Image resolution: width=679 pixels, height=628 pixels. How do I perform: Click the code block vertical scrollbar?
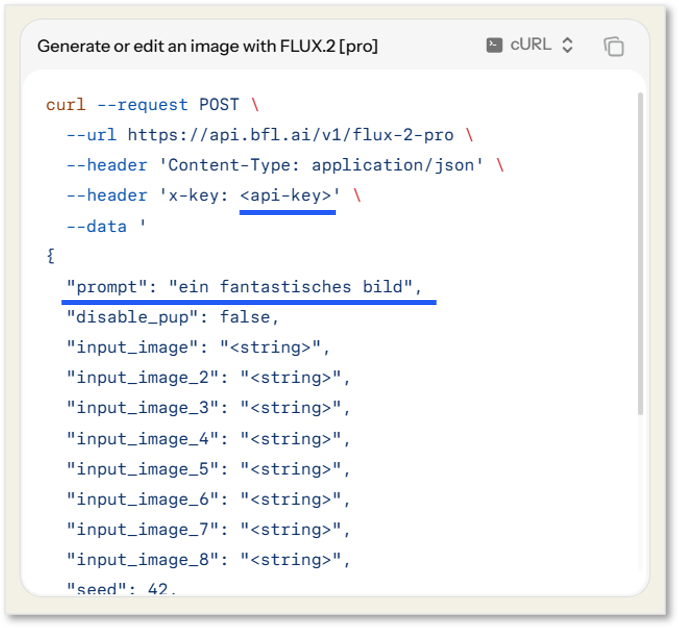tap(640, 254)
